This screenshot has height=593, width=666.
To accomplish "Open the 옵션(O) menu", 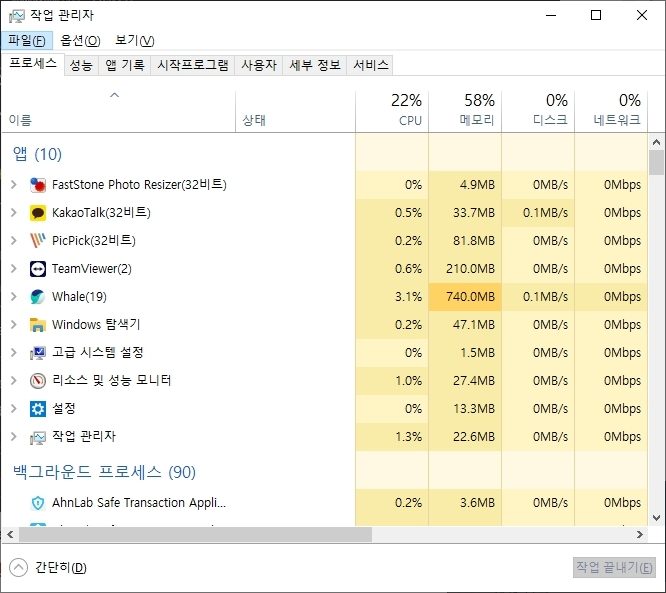I will (80, 40).
